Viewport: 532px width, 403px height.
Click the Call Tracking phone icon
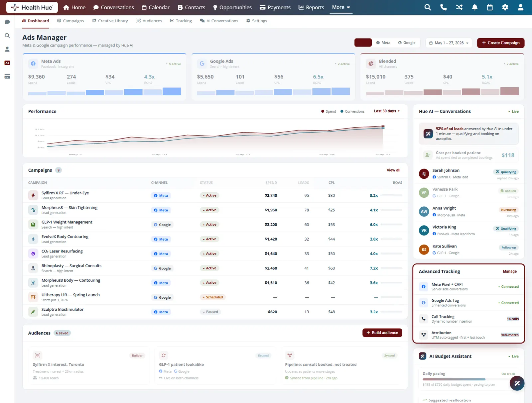coord(424,319)
